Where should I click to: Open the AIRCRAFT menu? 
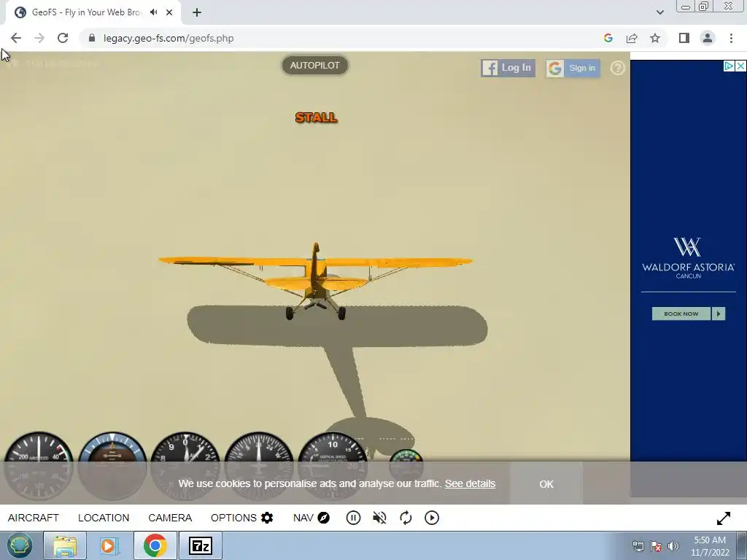pos(34,518)
